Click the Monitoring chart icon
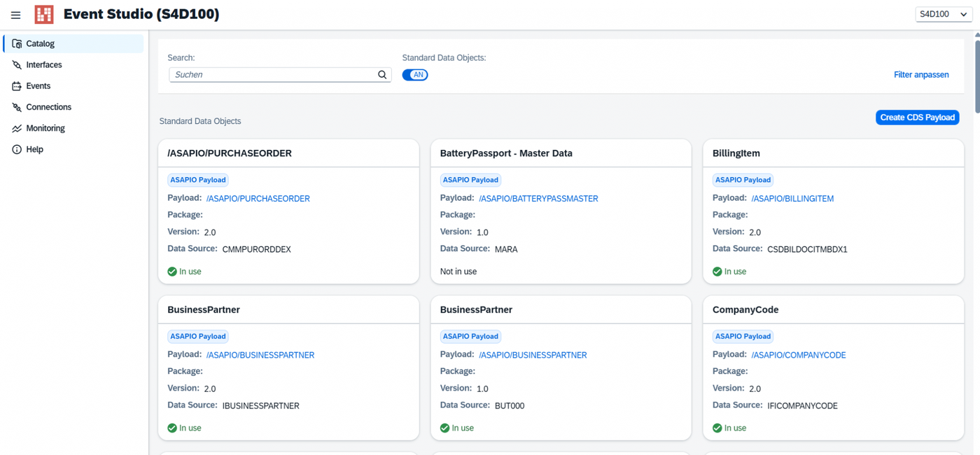The width and height of the screenshot is (980, 455). 17,128
